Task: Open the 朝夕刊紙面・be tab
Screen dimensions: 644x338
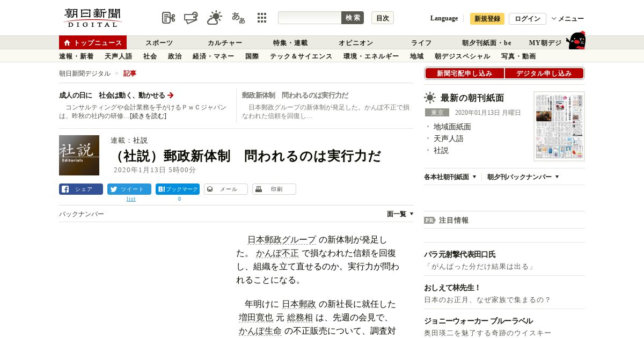Action: pyautogui.click(x=487, y=43)
